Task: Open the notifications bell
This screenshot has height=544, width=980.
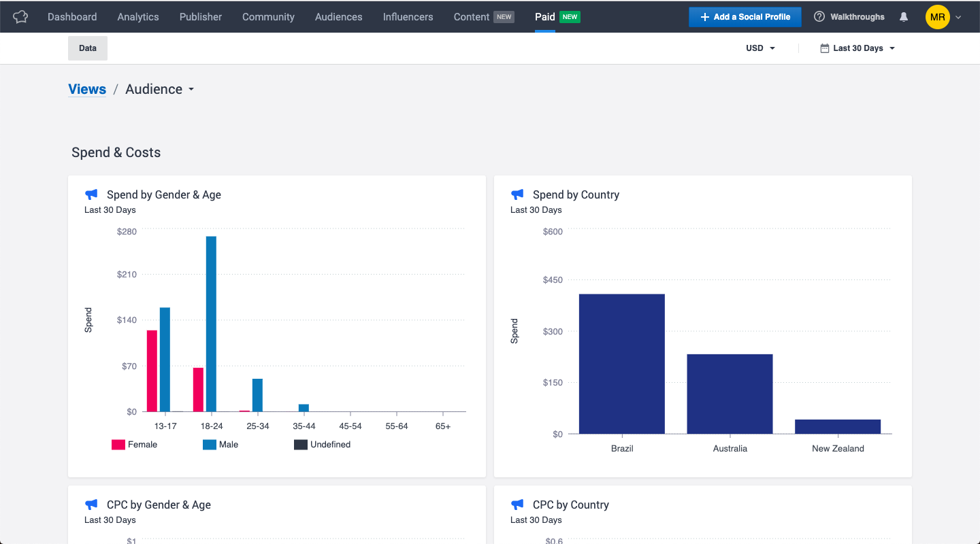Action: [904, 17]
